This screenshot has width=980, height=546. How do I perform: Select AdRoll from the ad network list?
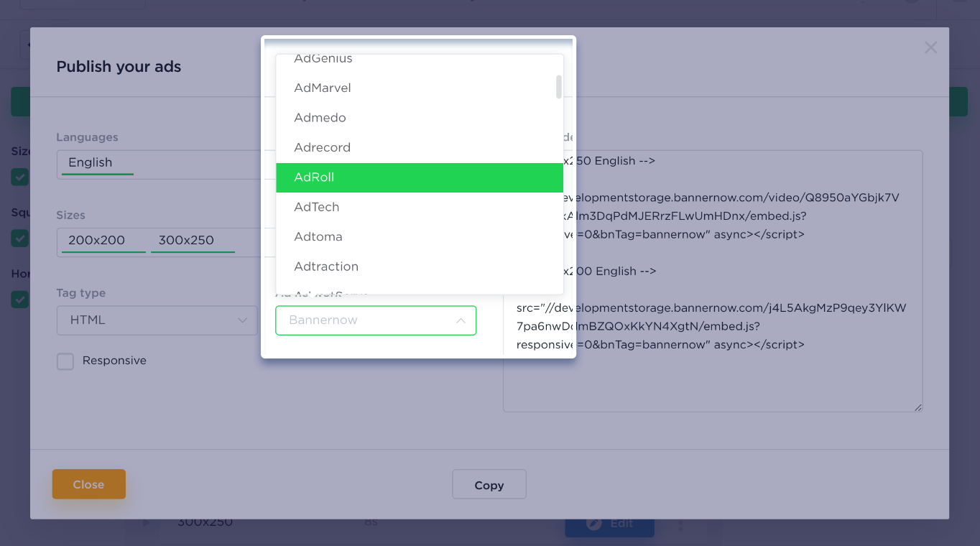[x=419, y=177]
